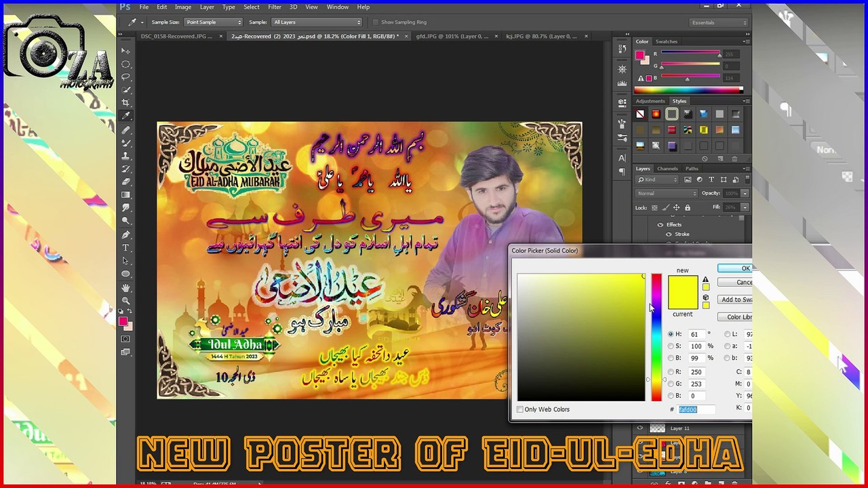Select the Gradient tool
The height and width of the screenshot is (488, 868).
point(125,195)
